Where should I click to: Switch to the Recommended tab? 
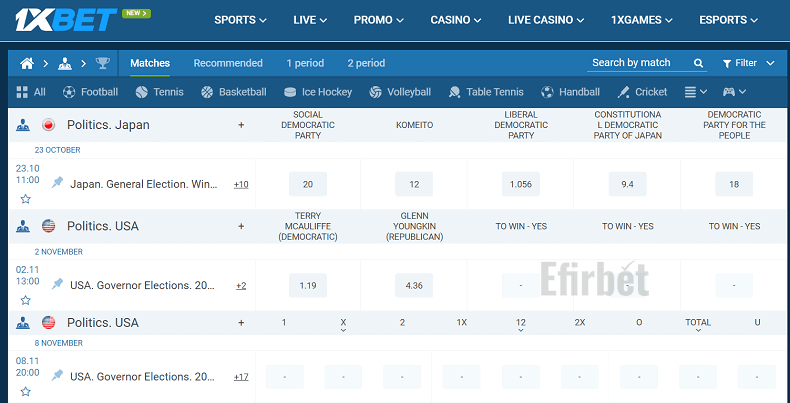tap(228, 63)
